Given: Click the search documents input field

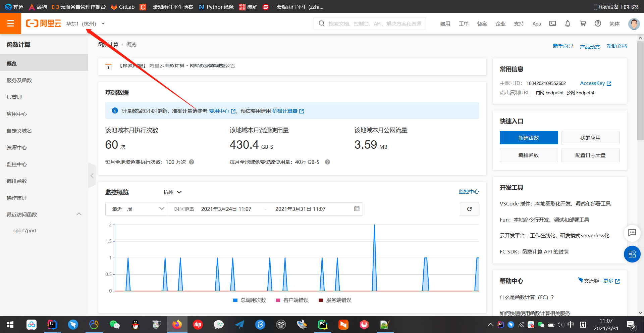Looking at the screenshot, I should 375,23.
